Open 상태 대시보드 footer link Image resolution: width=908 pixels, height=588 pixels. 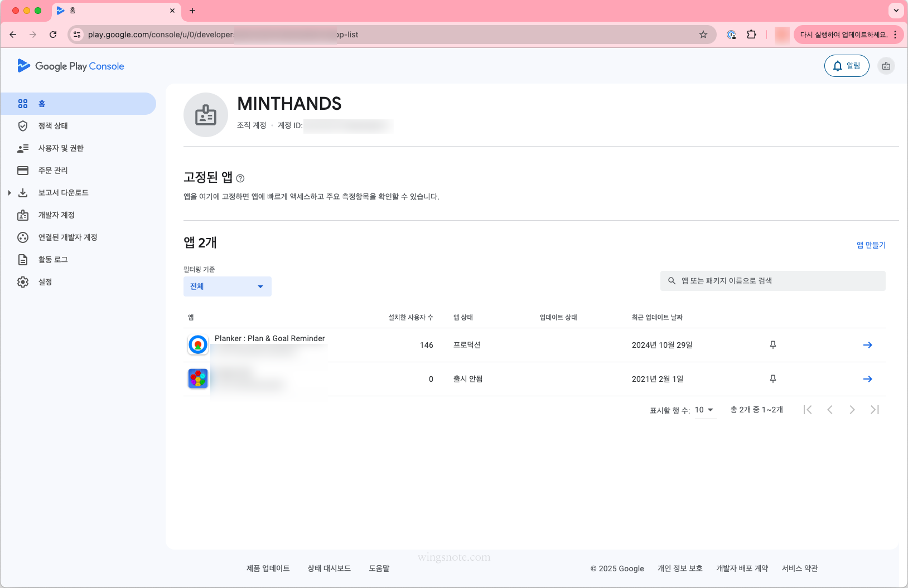point(329,568)
